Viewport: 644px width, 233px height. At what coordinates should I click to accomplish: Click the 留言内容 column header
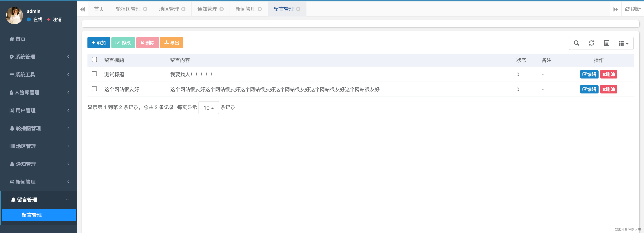click(180, 60)
